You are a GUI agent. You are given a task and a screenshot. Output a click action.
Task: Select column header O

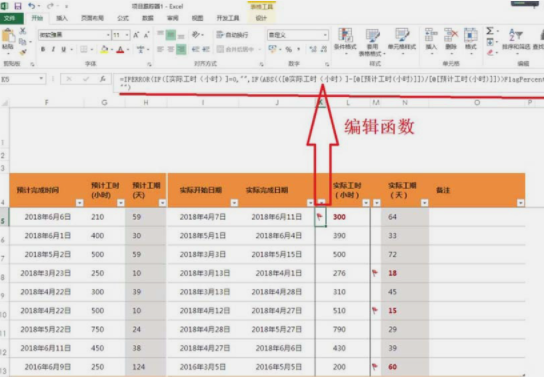pos(477,103)
